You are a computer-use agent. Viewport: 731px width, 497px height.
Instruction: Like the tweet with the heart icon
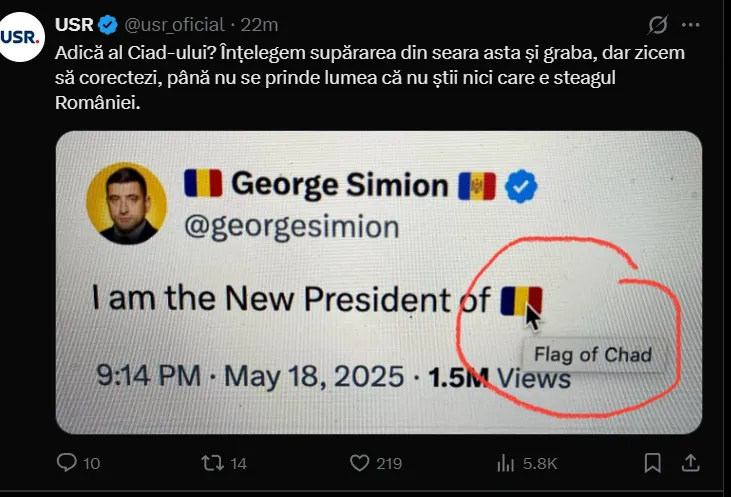click(359, 463)
